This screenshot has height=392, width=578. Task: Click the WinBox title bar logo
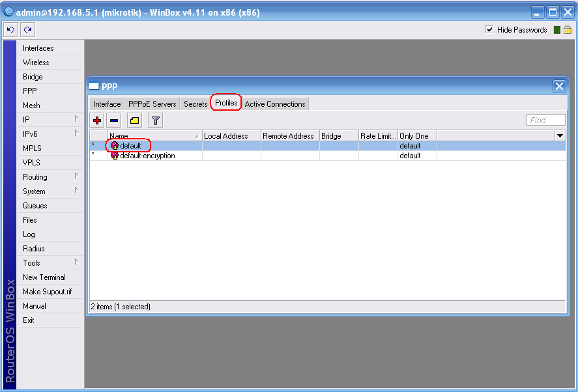click(8, 12)
